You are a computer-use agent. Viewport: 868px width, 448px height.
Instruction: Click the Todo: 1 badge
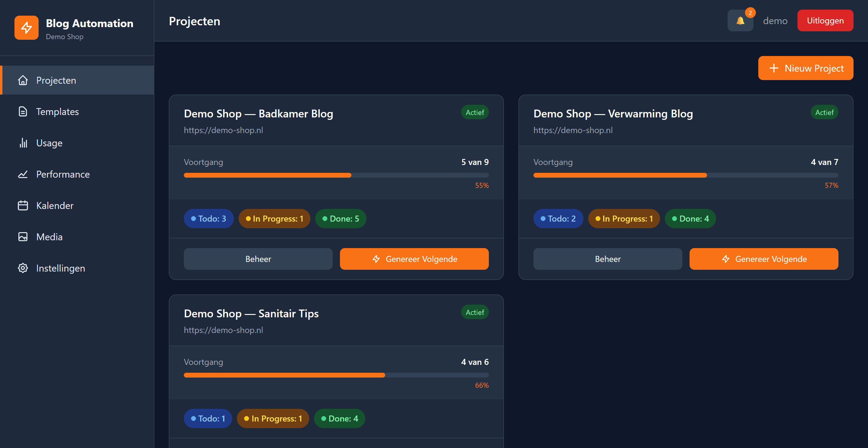coord(208,418)
